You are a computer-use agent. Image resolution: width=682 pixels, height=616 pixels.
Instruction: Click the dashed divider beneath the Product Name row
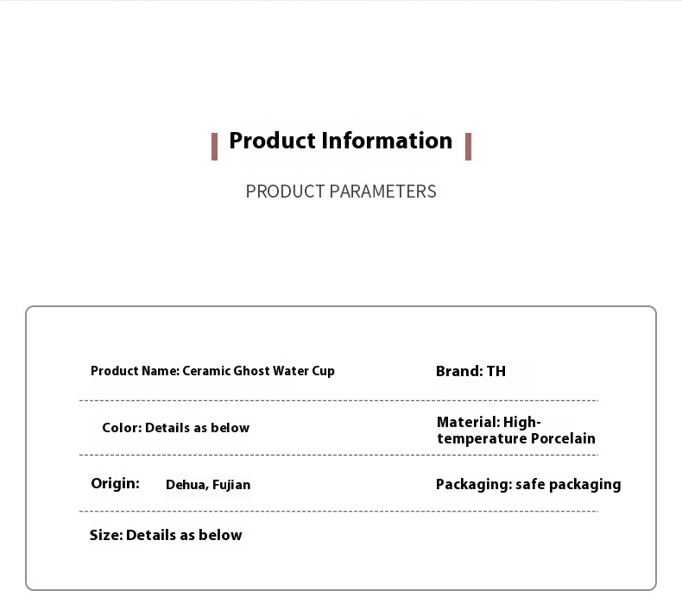[338, 400]
